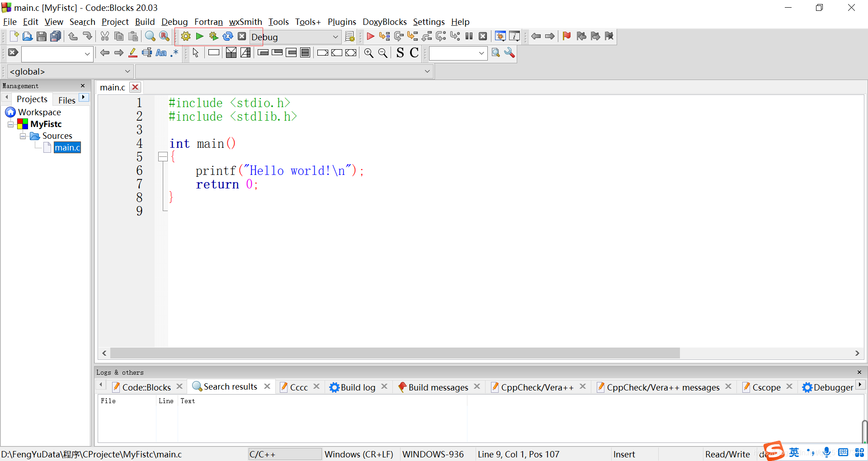Viewport: 868px width, 461px height.
Task: Close the main.c editor tab
Action: (x=135, y=87)
